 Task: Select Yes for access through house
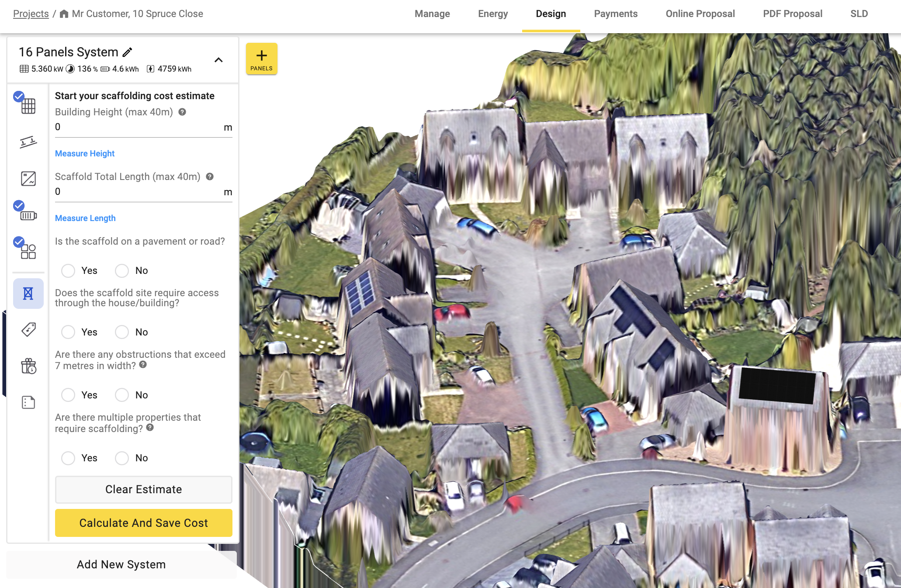(68, 332)
